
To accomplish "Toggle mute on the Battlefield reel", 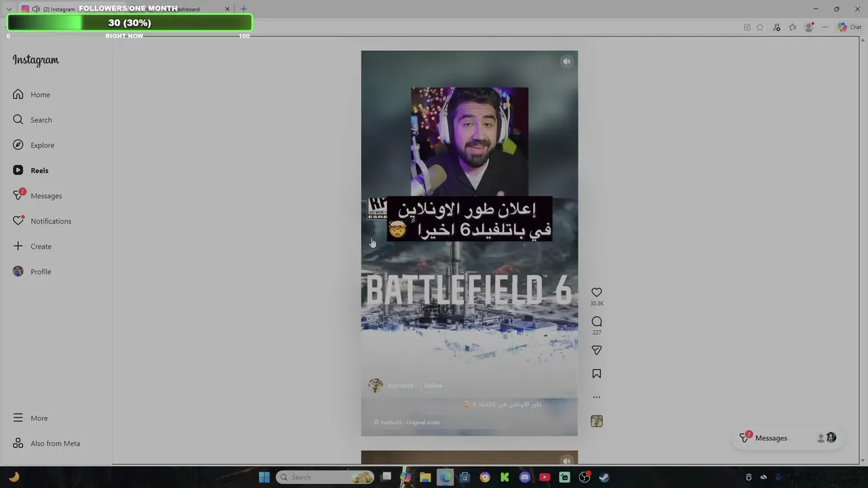I will tap(567, 62).
